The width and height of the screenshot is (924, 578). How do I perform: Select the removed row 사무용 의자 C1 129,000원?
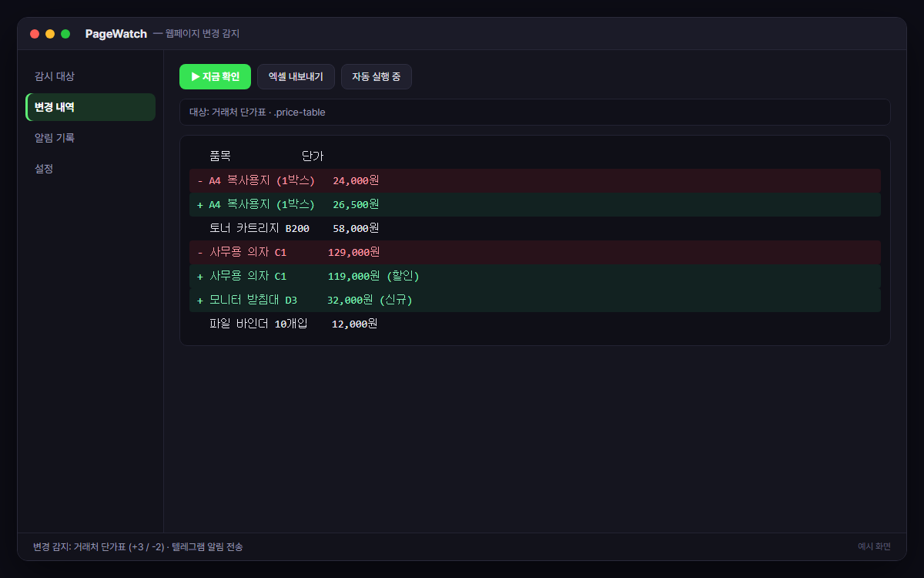point(534,252)
